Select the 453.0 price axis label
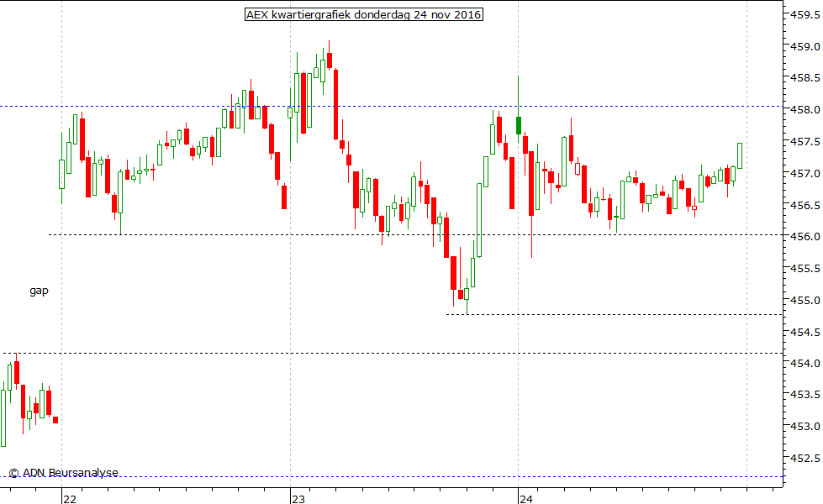 tap(805, 427)
